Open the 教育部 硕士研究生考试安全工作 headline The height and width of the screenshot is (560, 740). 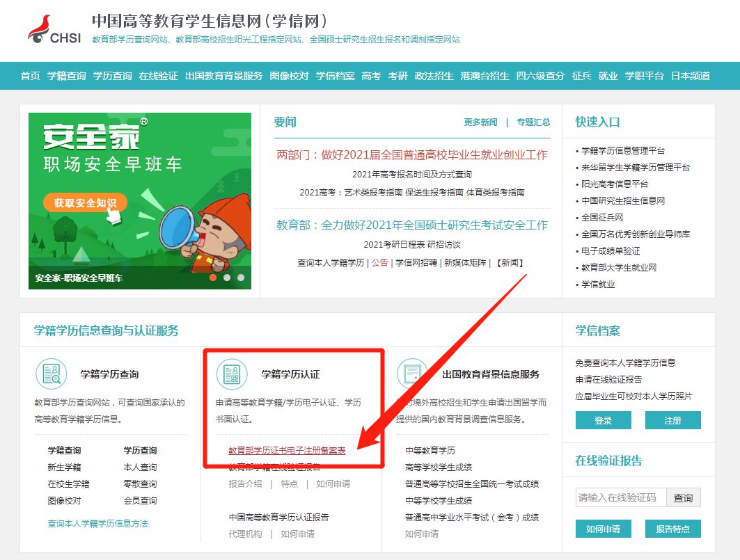(412, 225)
